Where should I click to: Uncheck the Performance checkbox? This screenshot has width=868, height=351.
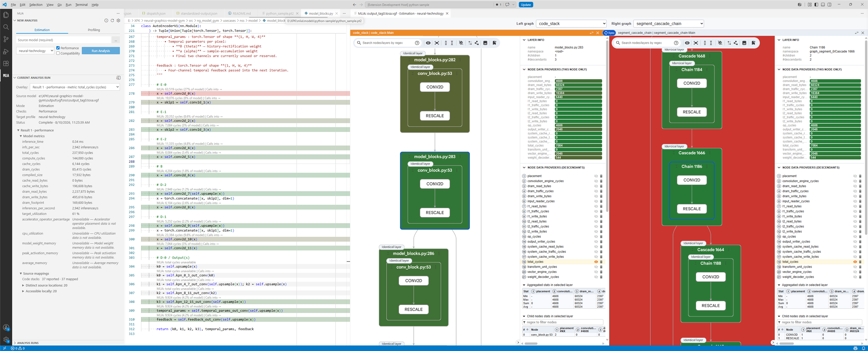(58, 48)
